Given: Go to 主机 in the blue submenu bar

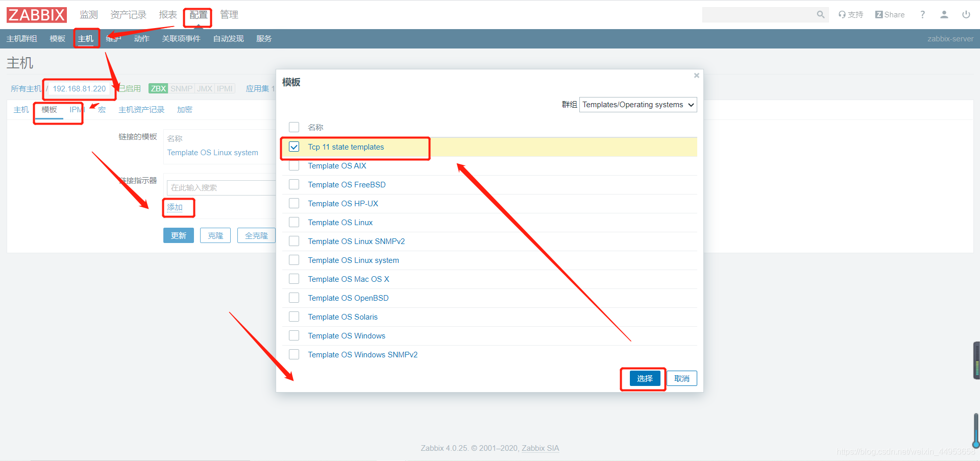Looking at the screenshot, I should [x=86, y=39].
